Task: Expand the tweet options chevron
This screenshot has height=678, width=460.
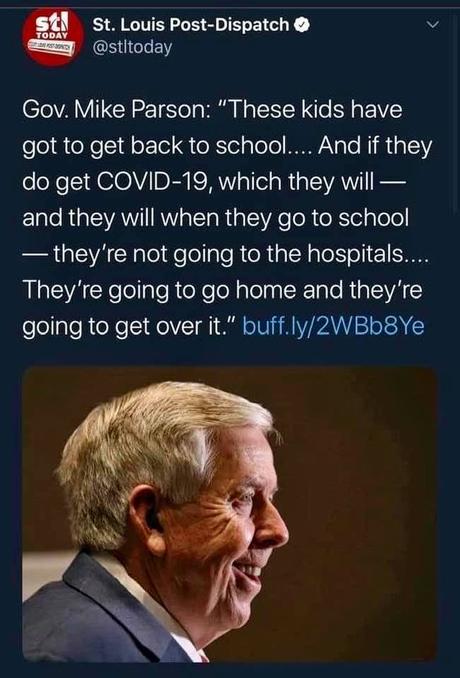Action: click(x=433, y=25)
